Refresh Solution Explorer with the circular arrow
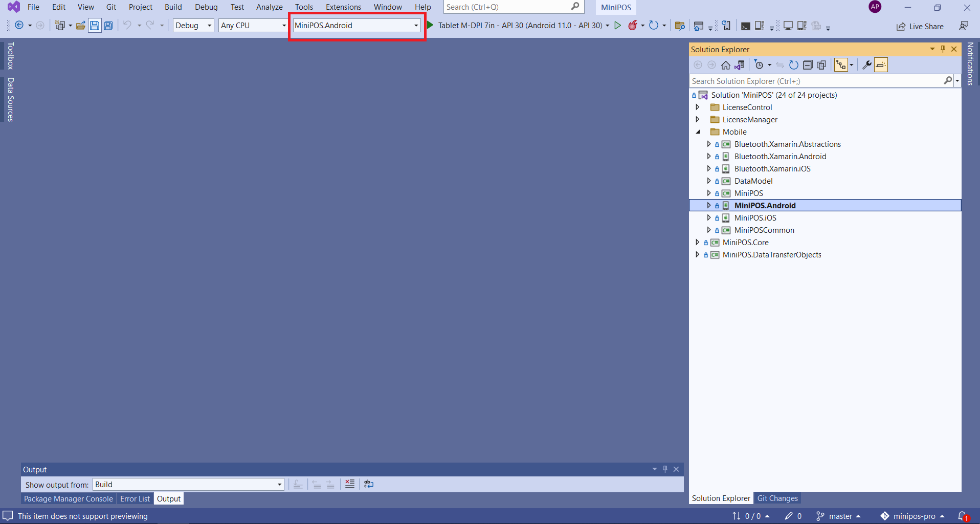 [x=794, y=65]
